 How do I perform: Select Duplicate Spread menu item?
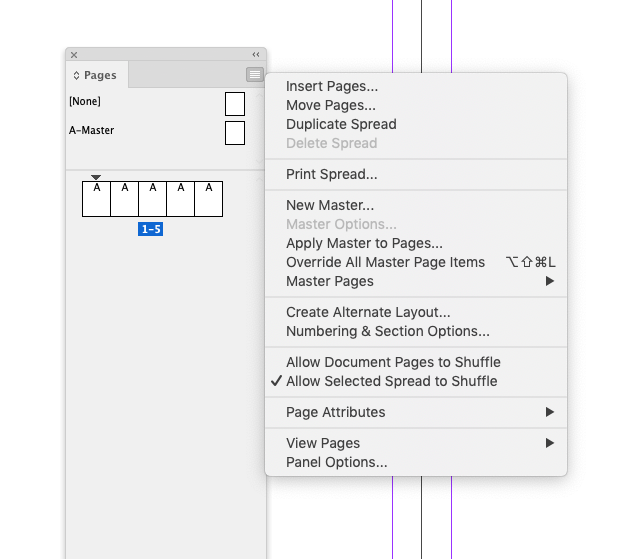tap(341, 124)
